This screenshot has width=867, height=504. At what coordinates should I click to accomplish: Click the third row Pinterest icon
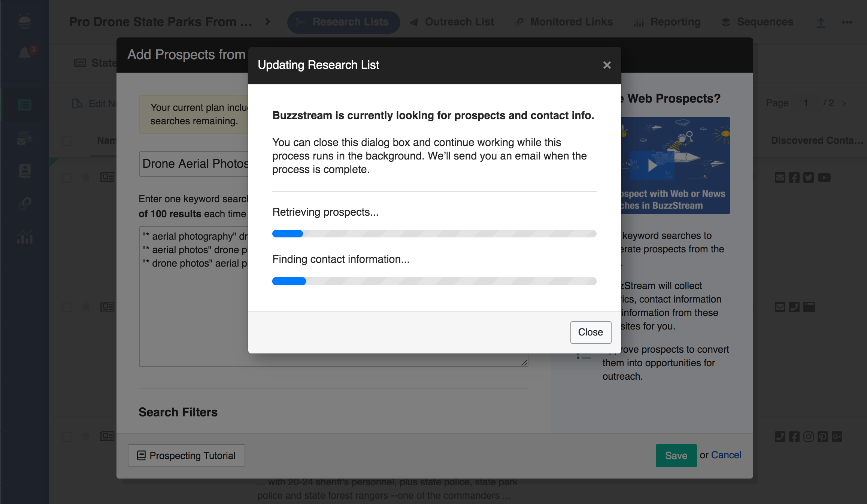click(823, 437)
